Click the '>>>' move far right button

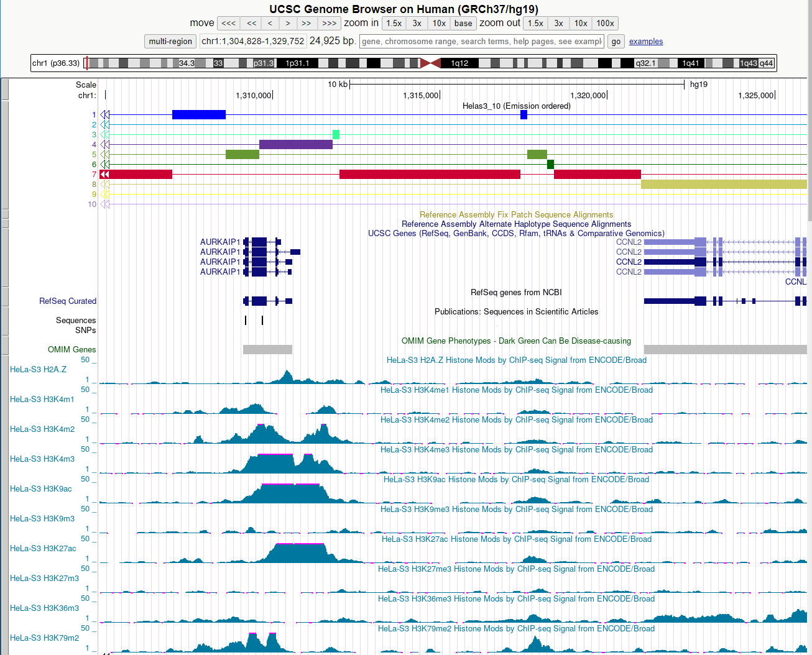pos(330,23)
